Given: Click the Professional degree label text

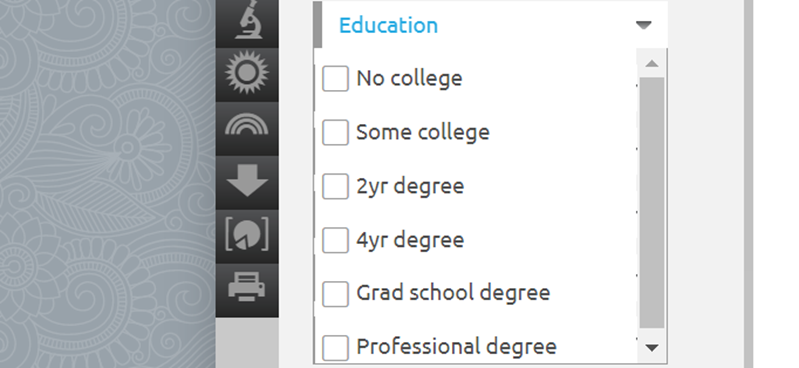Looking at the screenshot, I should pyautogui.click(x=456, y=347).
